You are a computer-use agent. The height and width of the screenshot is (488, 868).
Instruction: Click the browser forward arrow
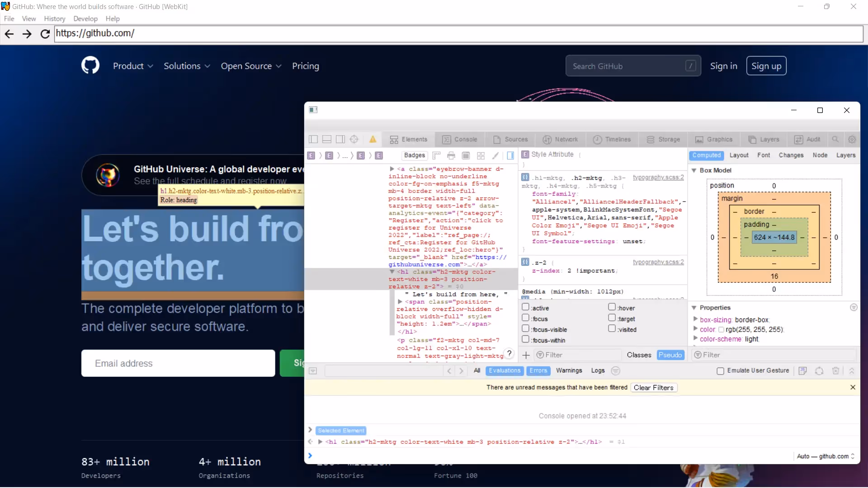click(27, 33)
